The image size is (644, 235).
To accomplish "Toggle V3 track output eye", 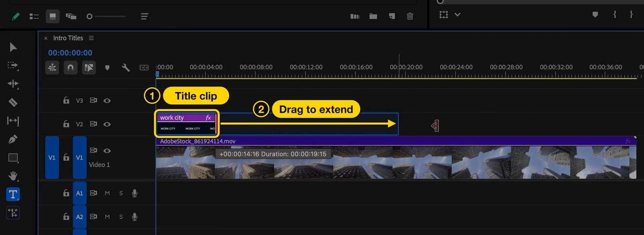I will [x=107, y=101].
